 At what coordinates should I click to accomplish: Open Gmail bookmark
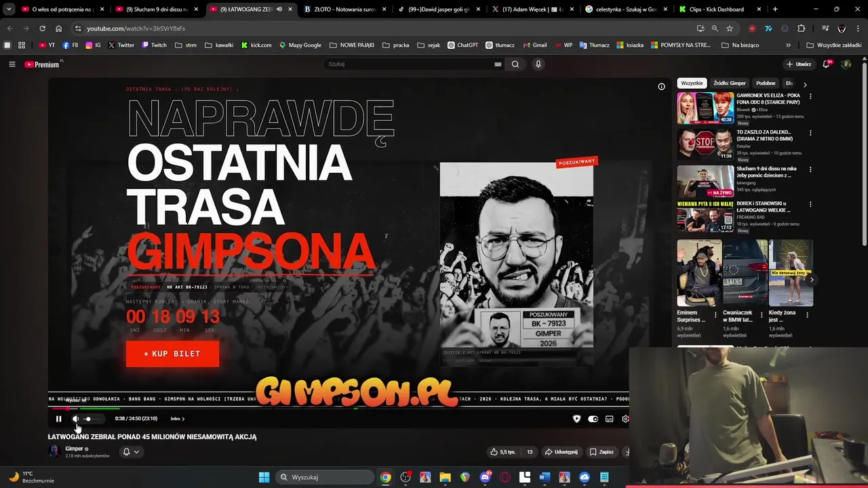click(x=534, y=45)
